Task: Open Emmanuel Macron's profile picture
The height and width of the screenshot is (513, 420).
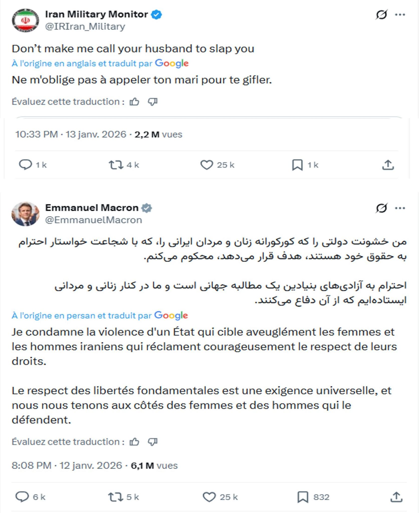Action: tap(25, 214)
